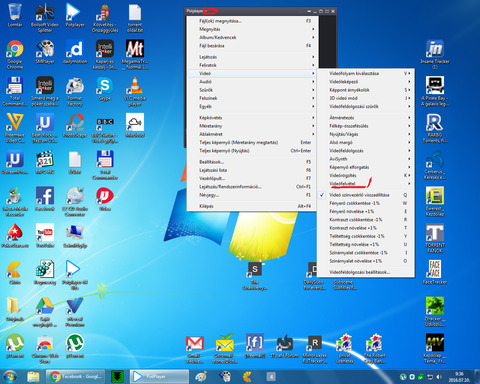The width and height of the screenshot is (480, 384).
Task: Switch to PotPlayer taskbar button
Action: 159,377
